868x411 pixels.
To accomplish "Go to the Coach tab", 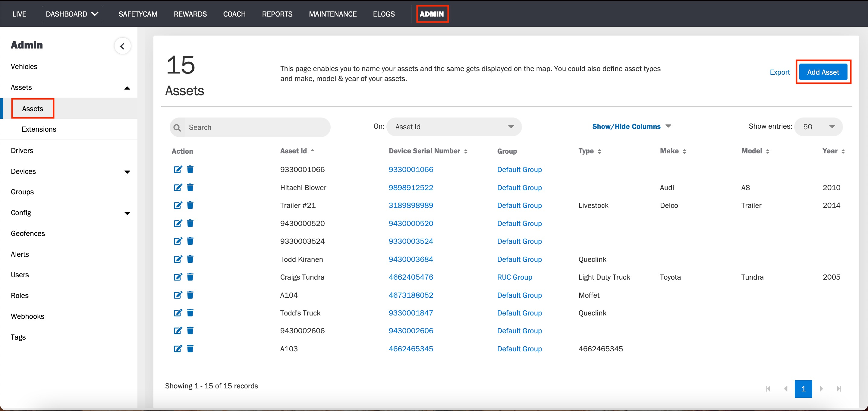I will point(234,14).
